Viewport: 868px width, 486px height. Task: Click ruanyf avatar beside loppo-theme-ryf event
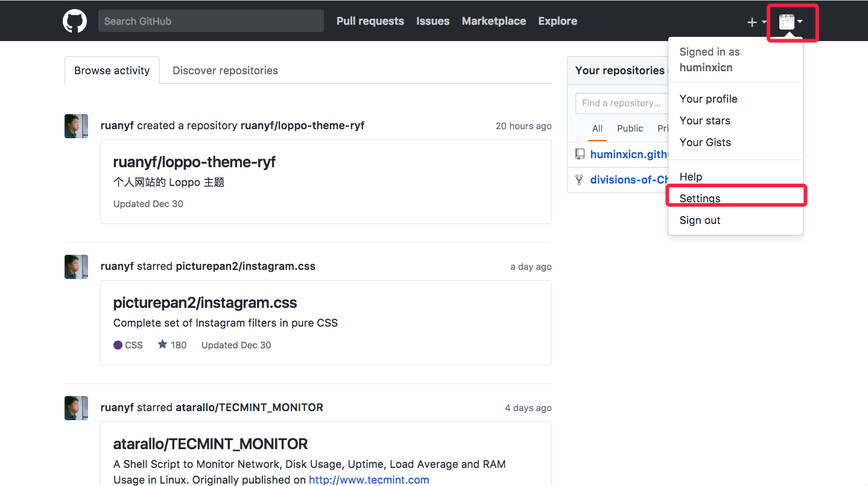coord(76,126)
